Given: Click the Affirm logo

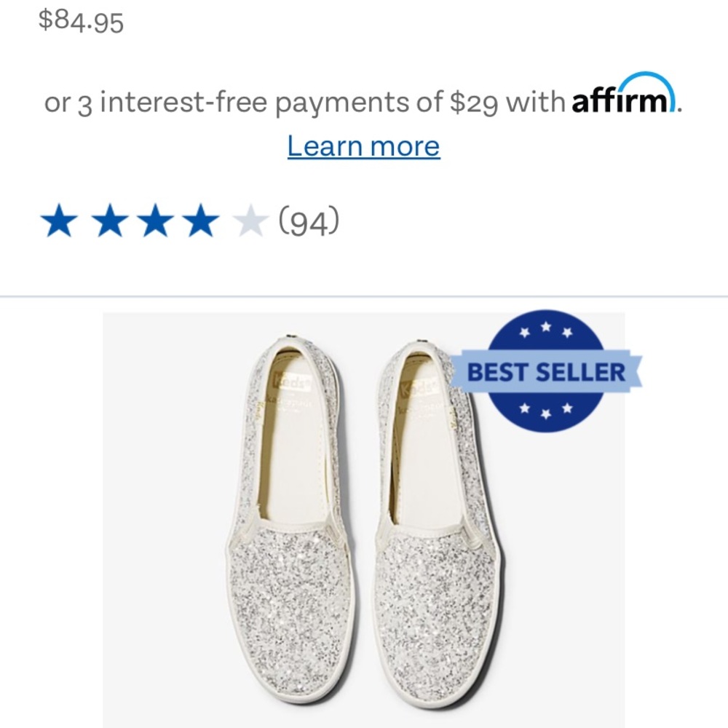Looking at the screenshot, I should click(x=622, y=98).
